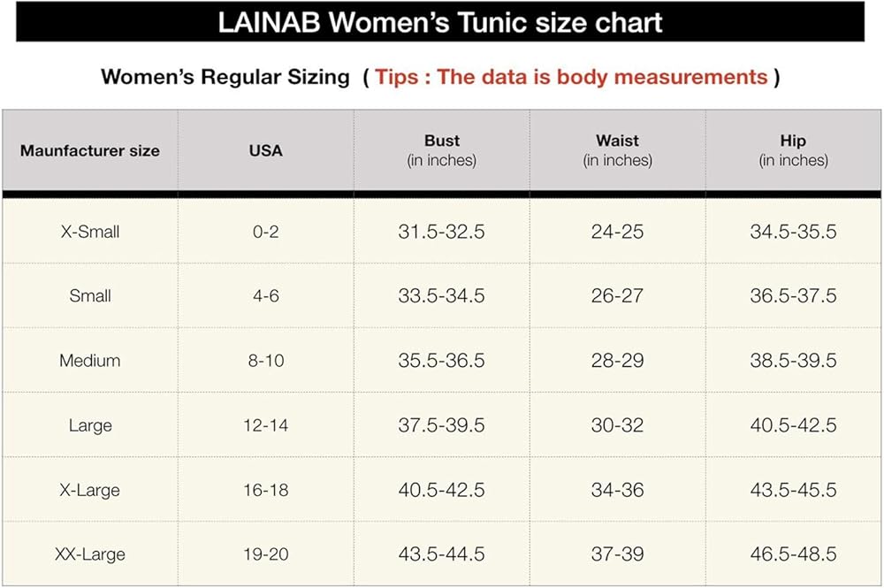Select the USA size 12-14 cell
Screen dimensions: 884x588
coord(265,425)
